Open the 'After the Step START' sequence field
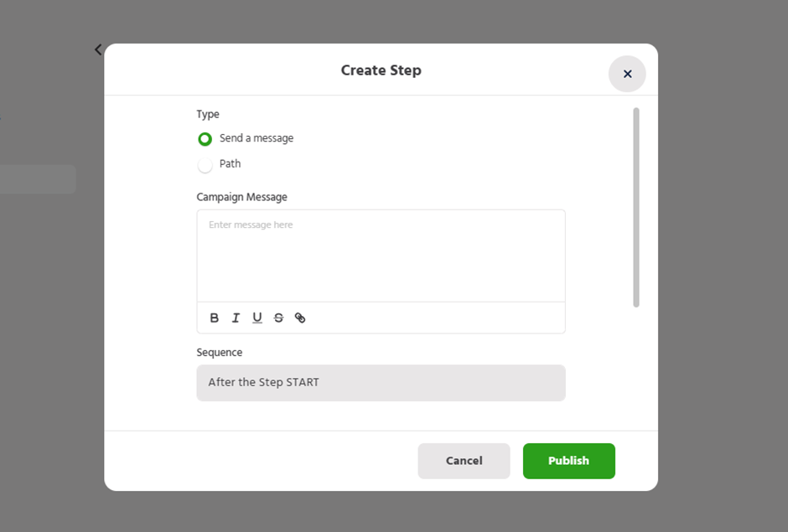The width and height of the screenshot is (788, 532). tap(381, 383)
